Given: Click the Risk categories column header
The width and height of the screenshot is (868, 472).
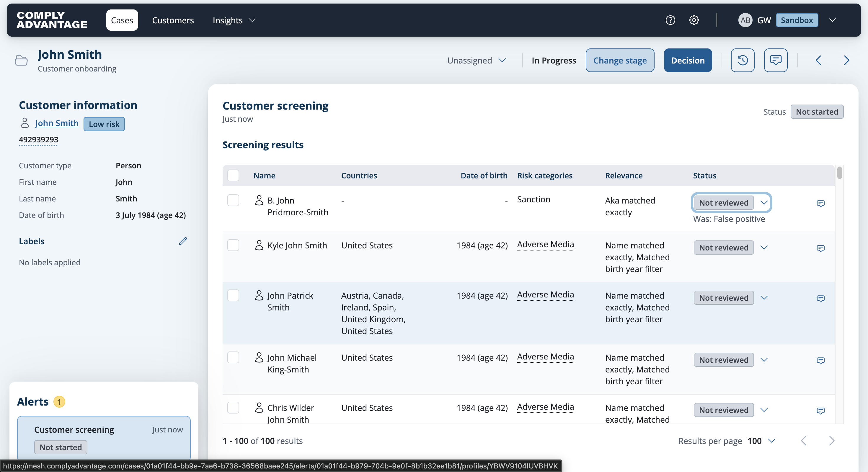Looking at the screenshot, I should 545,175.
